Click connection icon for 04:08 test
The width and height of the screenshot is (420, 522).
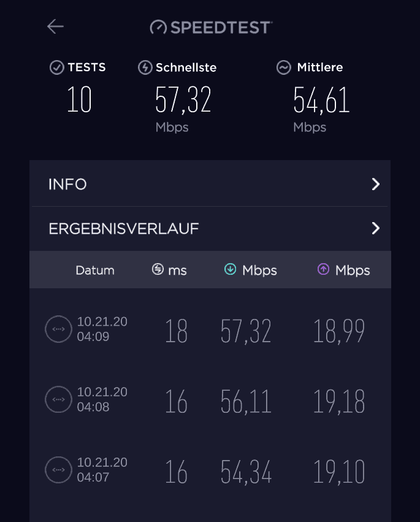pos(59,399)
